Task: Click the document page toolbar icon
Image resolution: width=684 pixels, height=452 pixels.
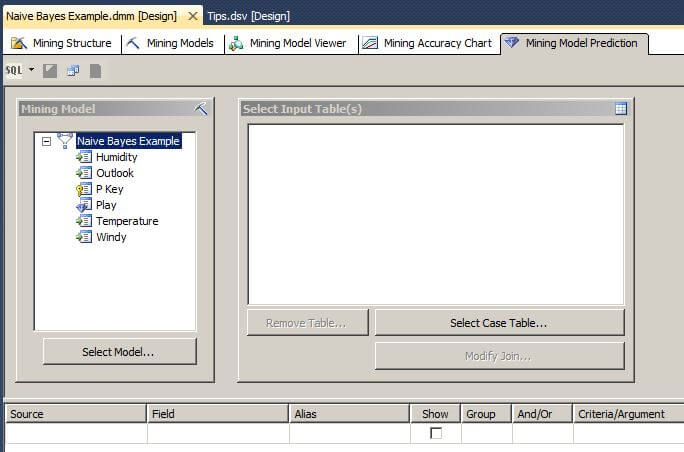Action: pyautogui.click(x=96, y=71)
